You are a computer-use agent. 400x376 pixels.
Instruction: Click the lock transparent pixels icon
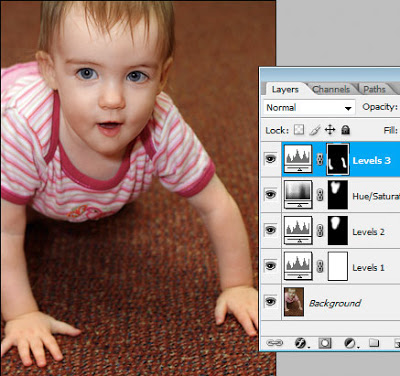pos(299,130)
